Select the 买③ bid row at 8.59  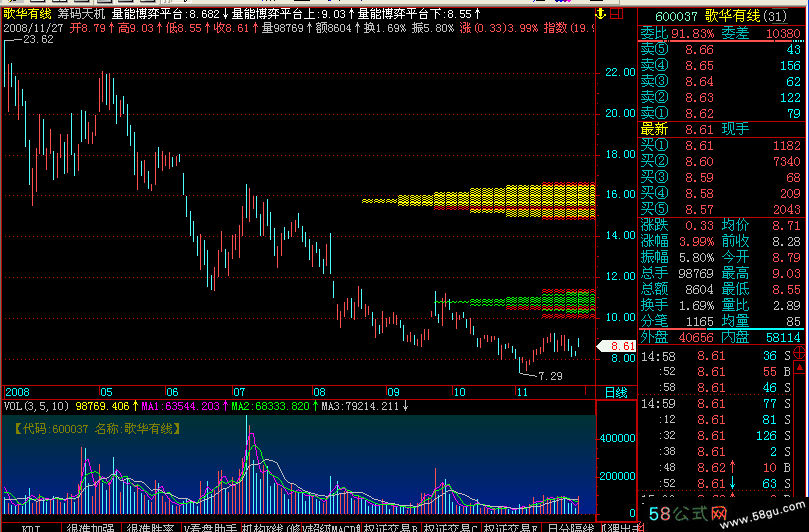click(x=721, y=178)
